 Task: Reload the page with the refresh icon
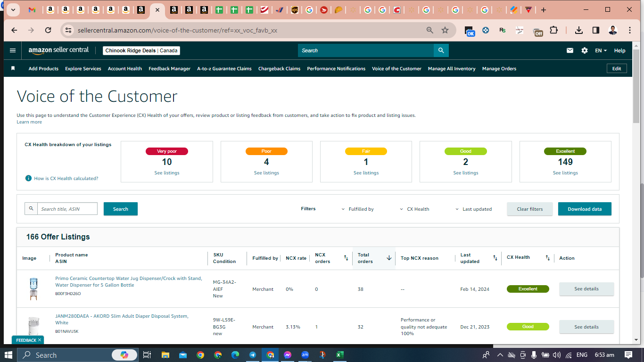click(48, 30)
